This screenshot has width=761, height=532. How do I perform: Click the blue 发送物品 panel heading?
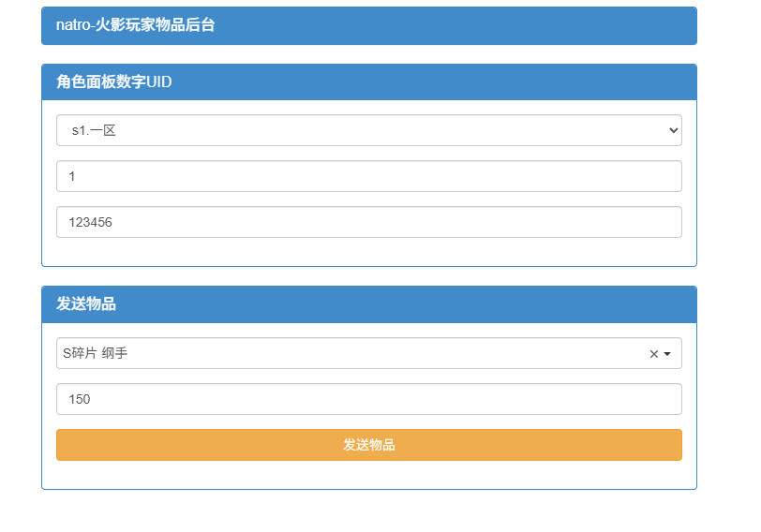click(368, 304)
